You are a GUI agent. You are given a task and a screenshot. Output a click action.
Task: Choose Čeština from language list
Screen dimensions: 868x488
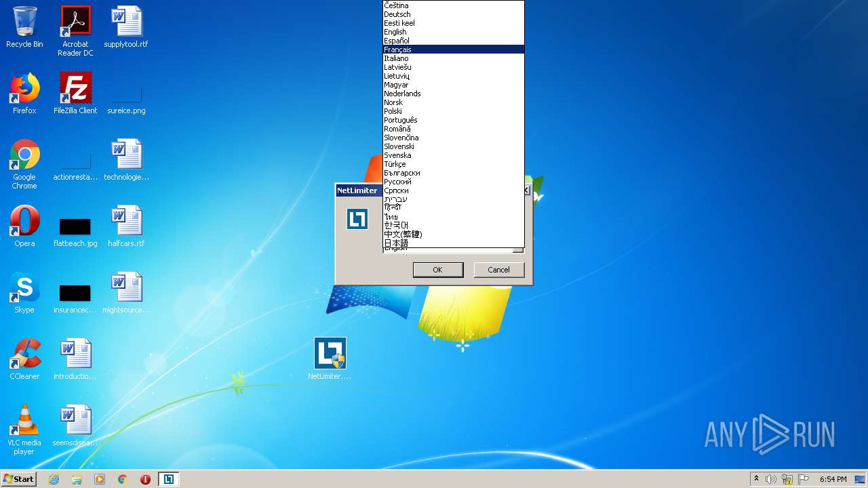coord(454,5)
